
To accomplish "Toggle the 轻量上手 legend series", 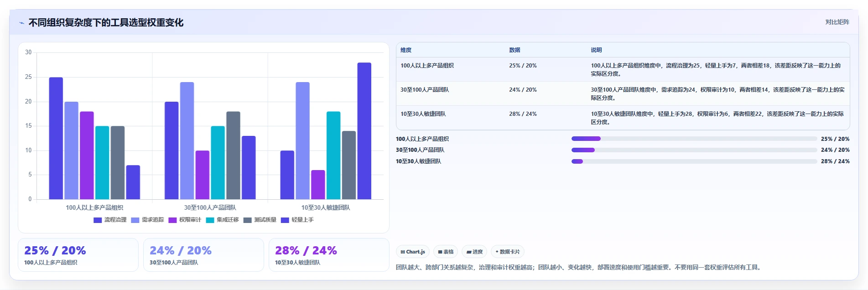I will coord(297,220).
